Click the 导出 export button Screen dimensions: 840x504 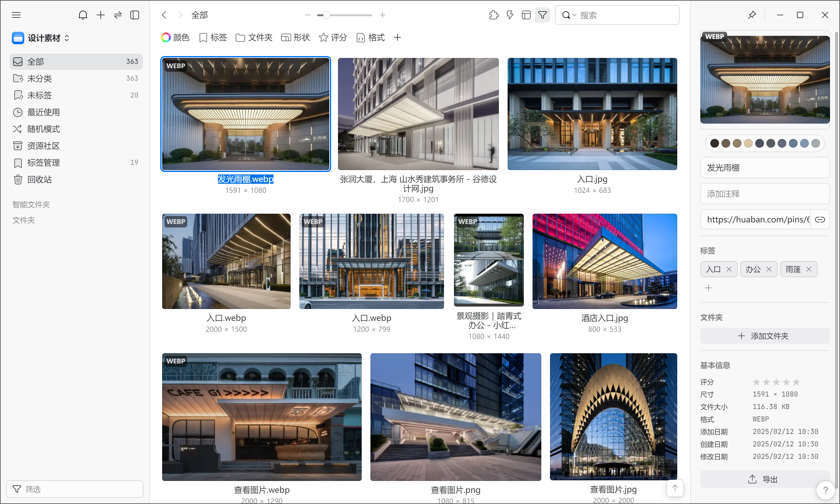765,479
